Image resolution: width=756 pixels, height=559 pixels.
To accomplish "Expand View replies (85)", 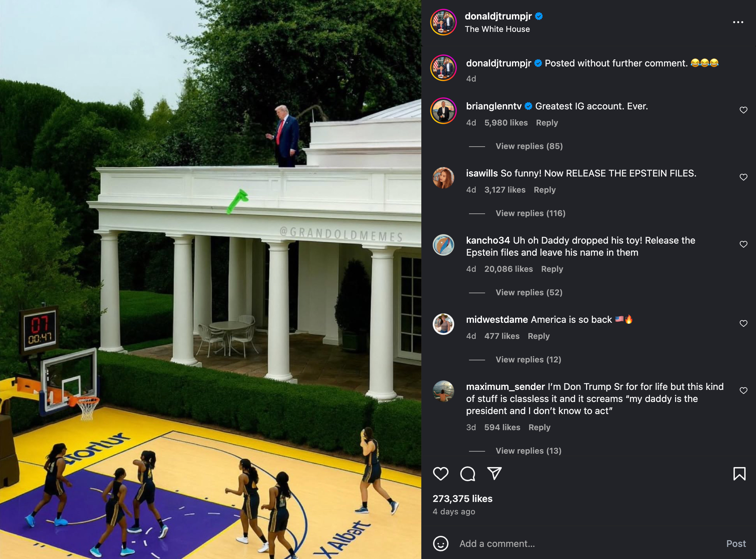I will (x=529, y=146).
